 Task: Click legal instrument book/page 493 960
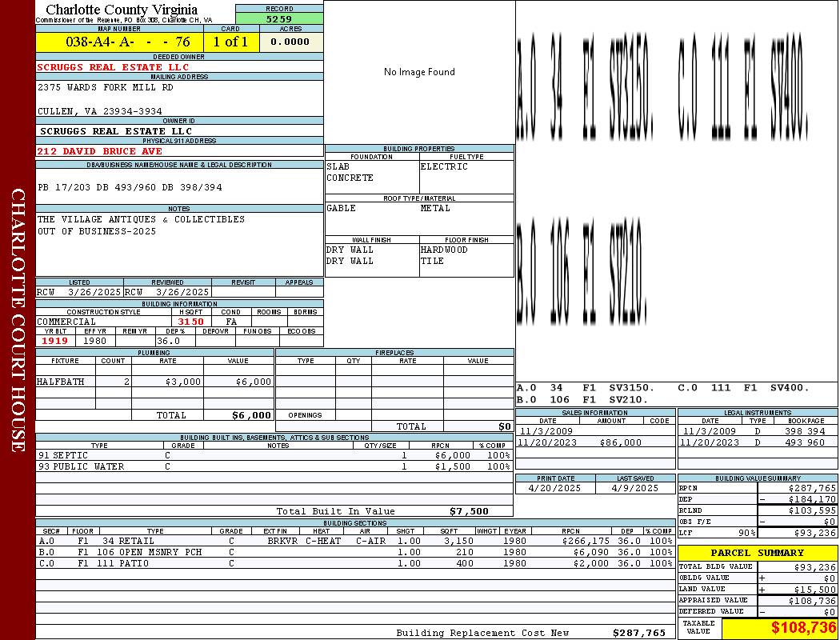805,443
